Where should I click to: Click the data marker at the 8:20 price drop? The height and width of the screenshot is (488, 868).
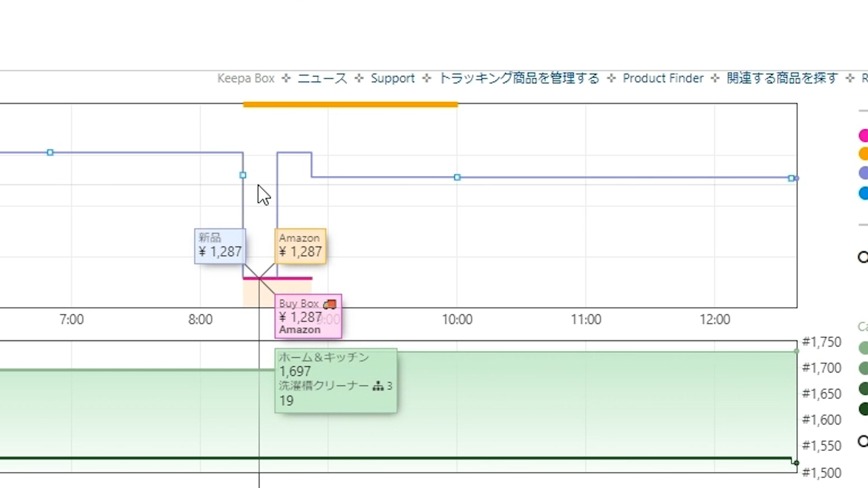[243, 175]
